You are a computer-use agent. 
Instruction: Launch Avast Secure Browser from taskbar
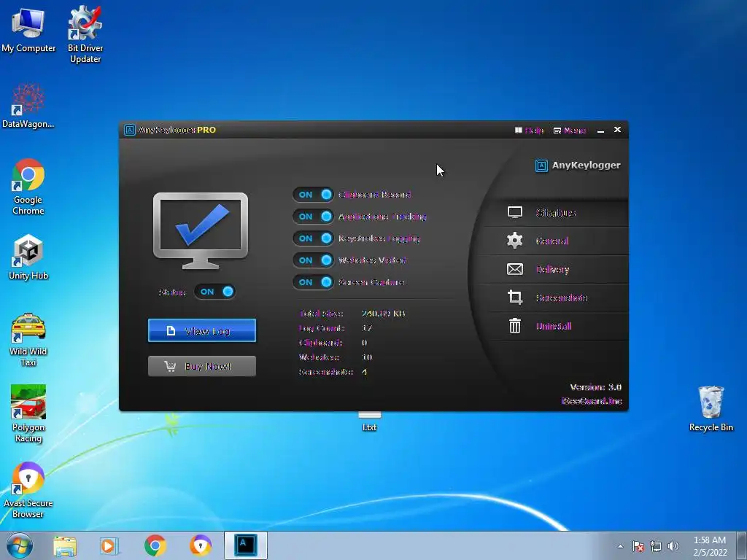[201, 545]
